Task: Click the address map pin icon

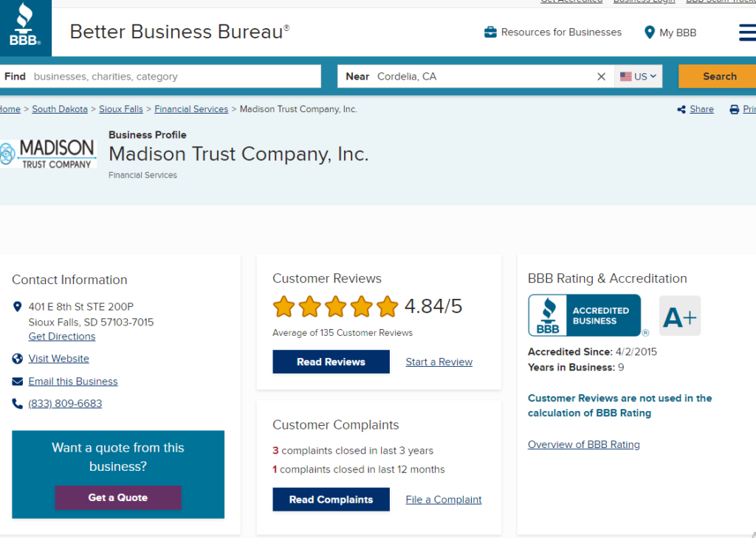Action: click(x=18, y=306)
